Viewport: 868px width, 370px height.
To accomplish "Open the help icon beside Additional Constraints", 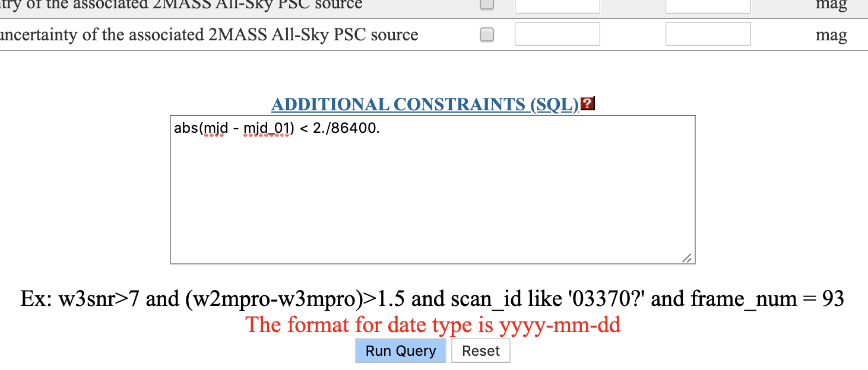I will click(x=587, y=104).
